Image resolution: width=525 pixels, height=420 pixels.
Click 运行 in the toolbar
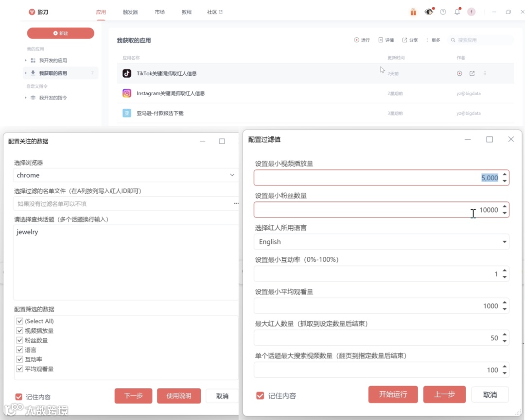[362, 40]
